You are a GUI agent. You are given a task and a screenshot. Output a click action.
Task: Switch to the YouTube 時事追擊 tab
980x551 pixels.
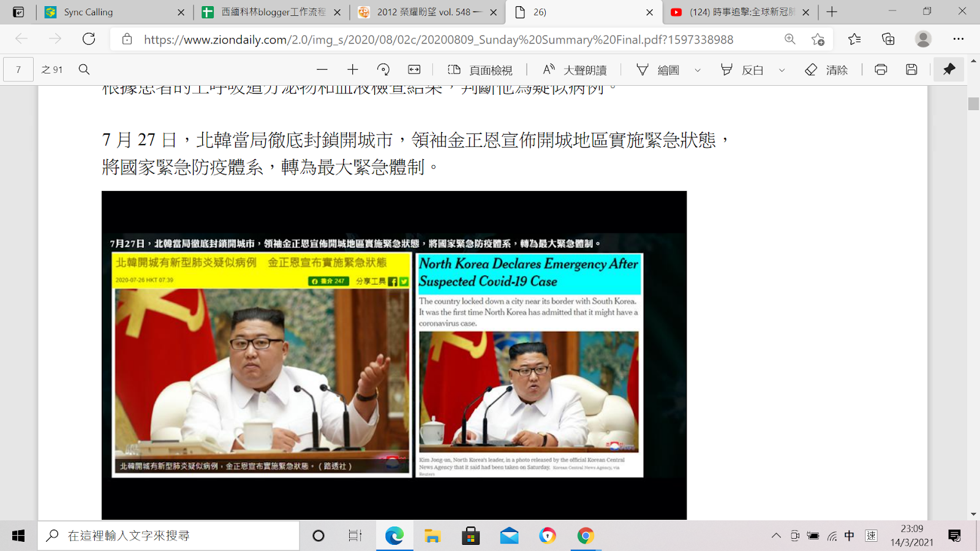(x=740, y=12)
